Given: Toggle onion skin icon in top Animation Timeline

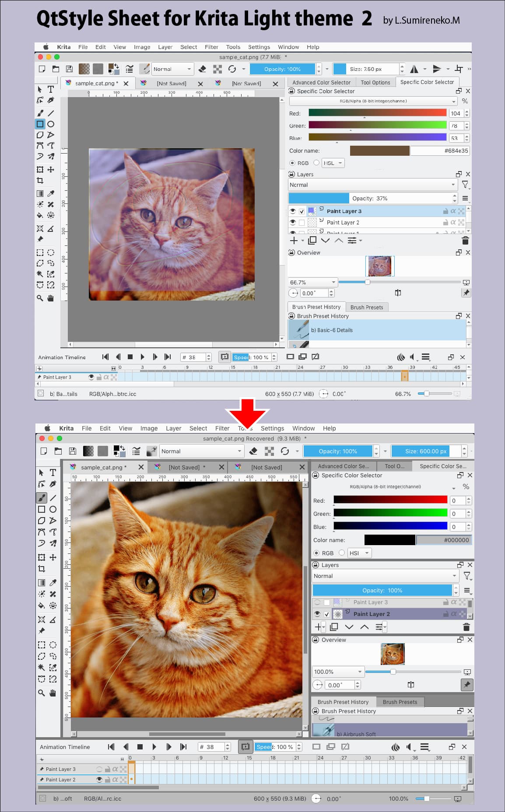Looking at the screenshot, I should point(401,357).
